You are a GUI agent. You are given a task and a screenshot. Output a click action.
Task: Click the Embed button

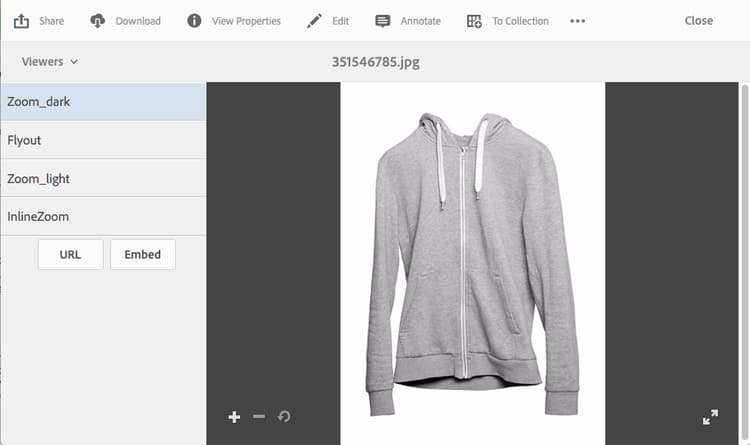(143, 255)
